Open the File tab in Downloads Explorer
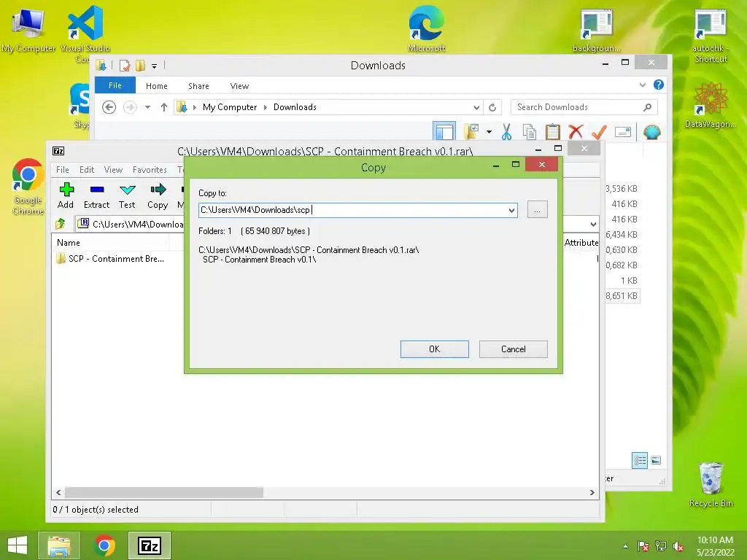Image resolution: width=747 pixels, height=560 pixels. tap(115, 85)
